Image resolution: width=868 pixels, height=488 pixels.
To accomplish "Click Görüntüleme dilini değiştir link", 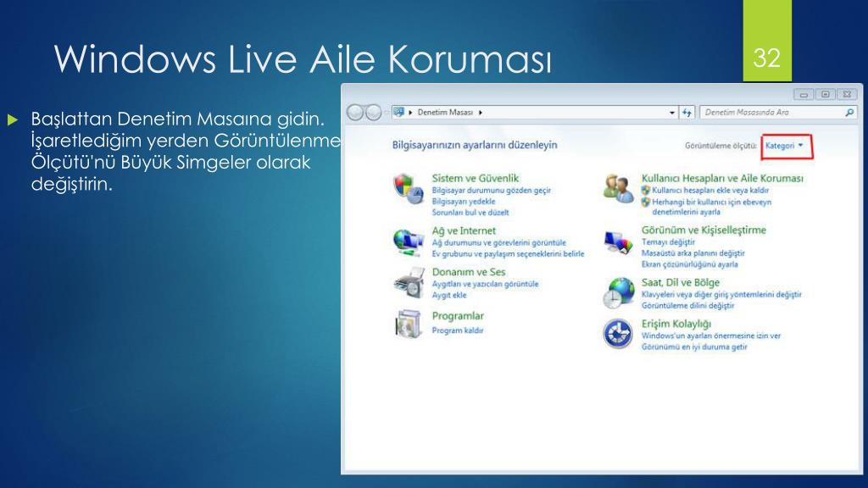I will (687, 305).
